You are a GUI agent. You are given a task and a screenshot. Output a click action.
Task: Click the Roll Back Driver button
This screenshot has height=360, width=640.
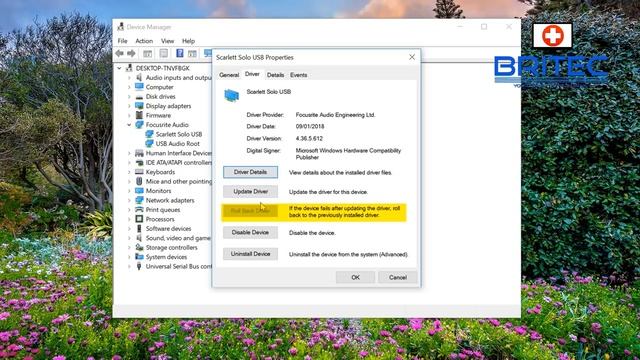click(x=250, y=211)
